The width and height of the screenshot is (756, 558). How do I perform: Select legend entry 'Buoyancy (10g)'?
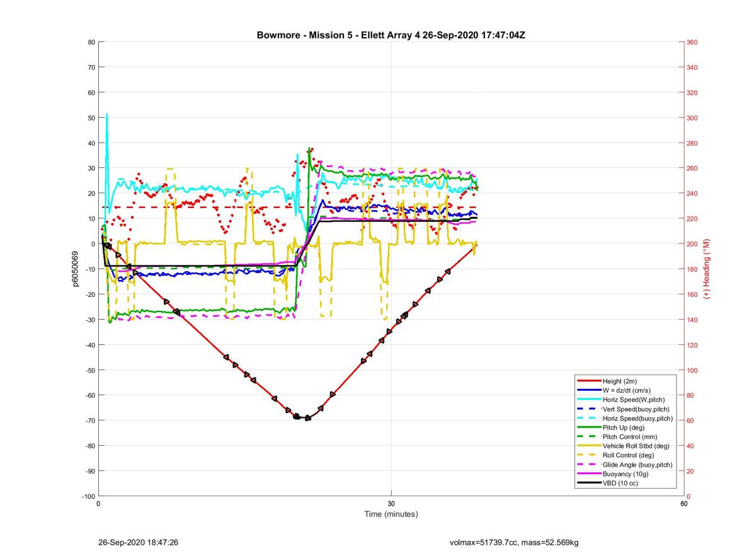point(626,474)
